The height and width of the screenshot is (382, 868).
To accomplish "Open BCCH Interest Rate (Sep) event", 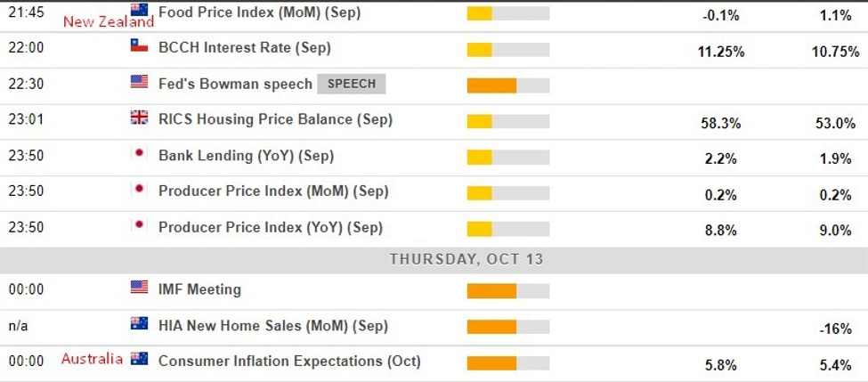I will coord(244,47).
